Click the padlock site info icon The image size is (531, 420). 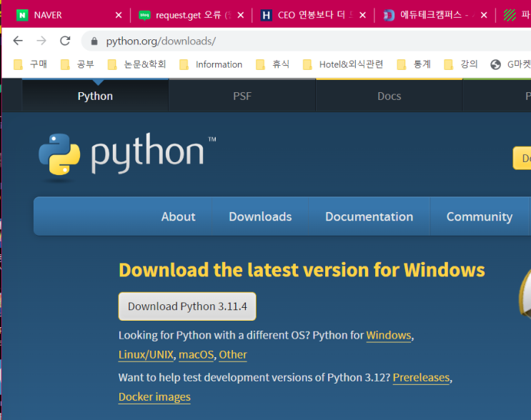(94, 41)
